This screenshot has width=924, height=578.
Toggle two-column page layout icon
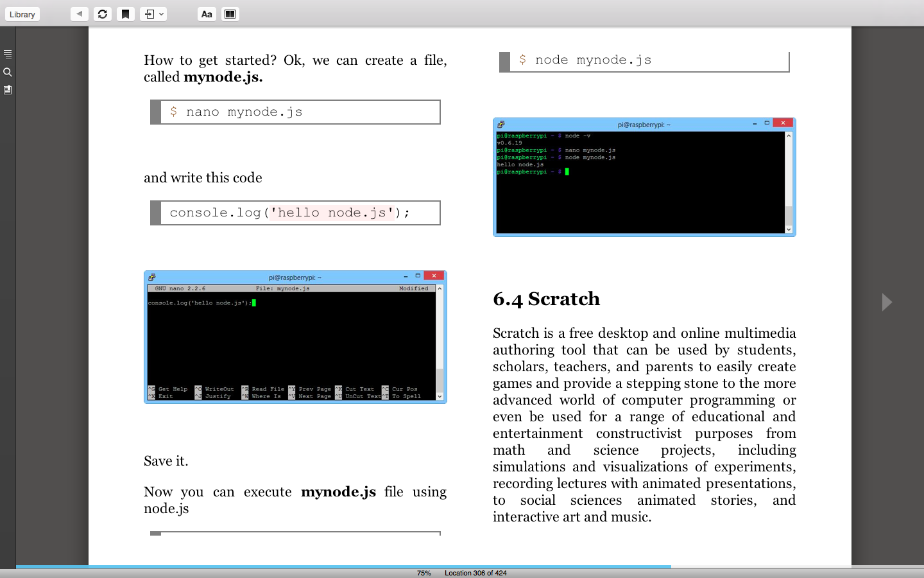click(230, 13)
